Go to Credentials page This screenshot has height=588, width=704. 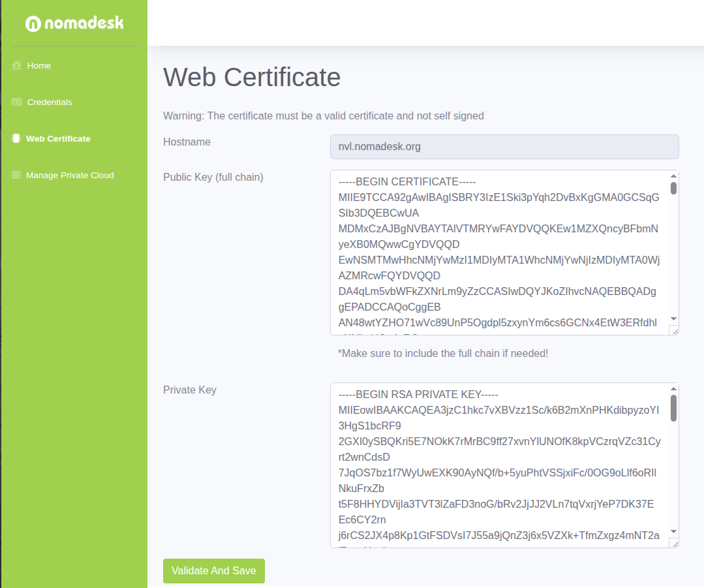(x=50, y=102)
